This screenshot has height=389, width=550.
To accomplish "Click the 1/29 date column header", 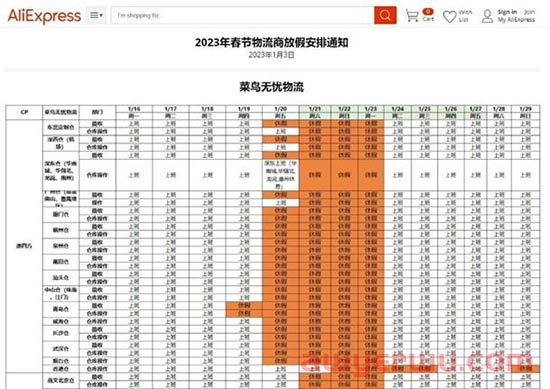I will [525, 109].
